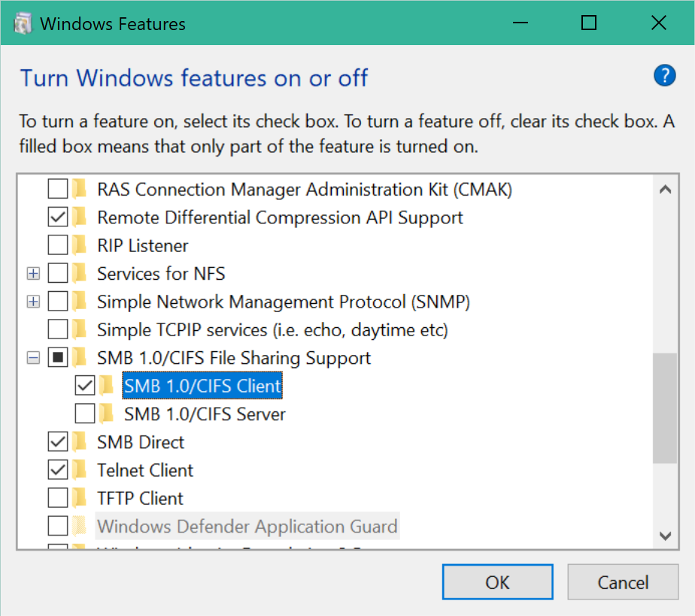This screenshot has height=616, width=695.
Task: Click the RIP Listener folder icon
Action: 79,245
